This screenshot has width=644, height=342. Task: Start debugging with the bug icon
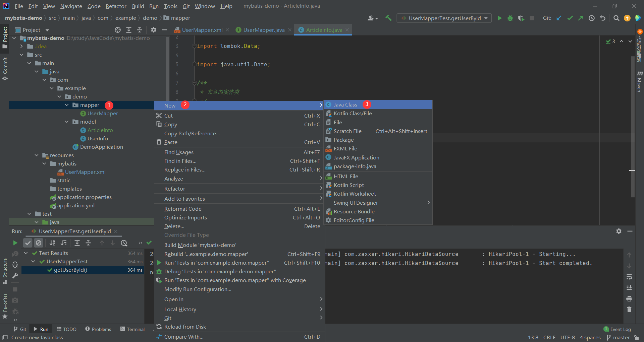click(510, 18)
